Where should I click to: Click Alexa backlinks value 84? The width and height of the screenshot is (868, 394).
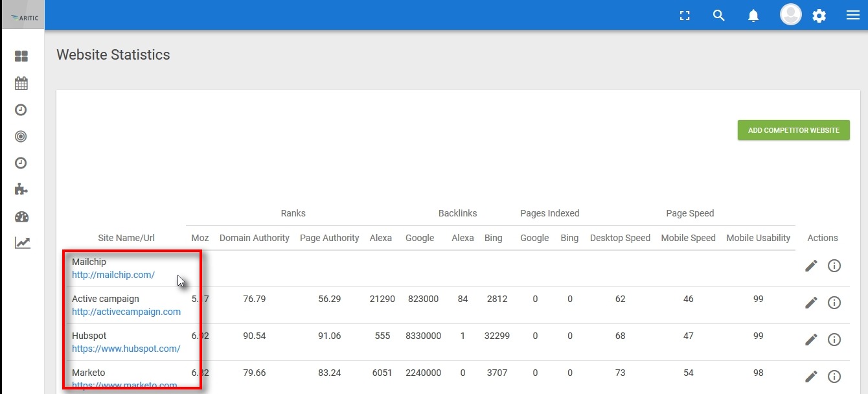pyautogui.click(x=463, y=299)
